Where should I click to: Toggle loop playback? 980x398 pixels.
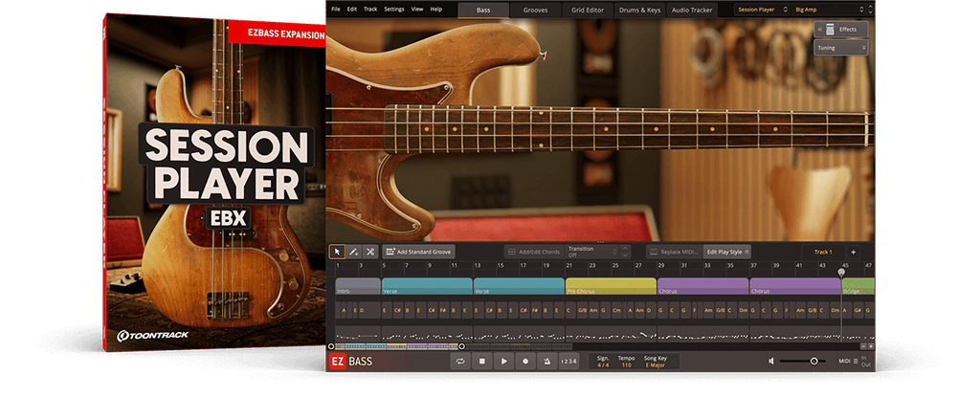coord(460,361)
